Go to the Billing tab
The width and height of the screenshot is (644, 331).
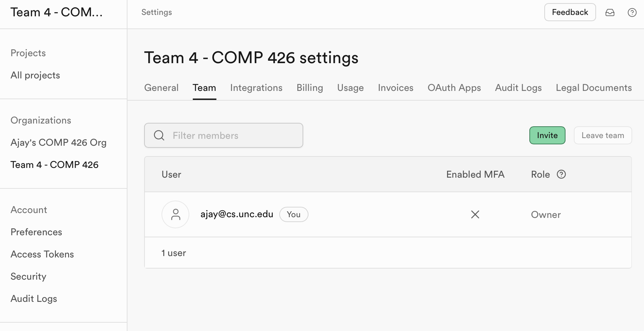[x=310, y=88]
